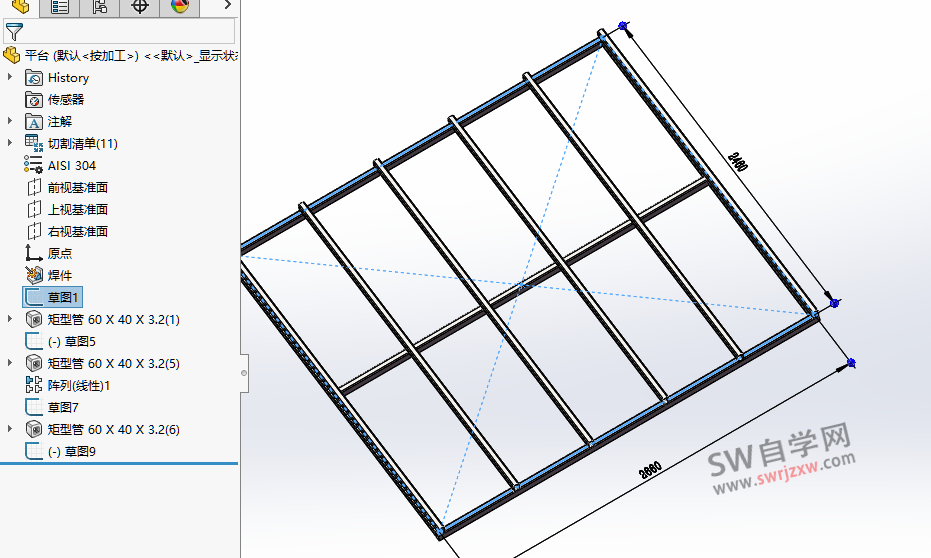This screenshot has width=931, height=558.
Task: Expand the 注解 annotations folder
Action: tap(11, 121)
